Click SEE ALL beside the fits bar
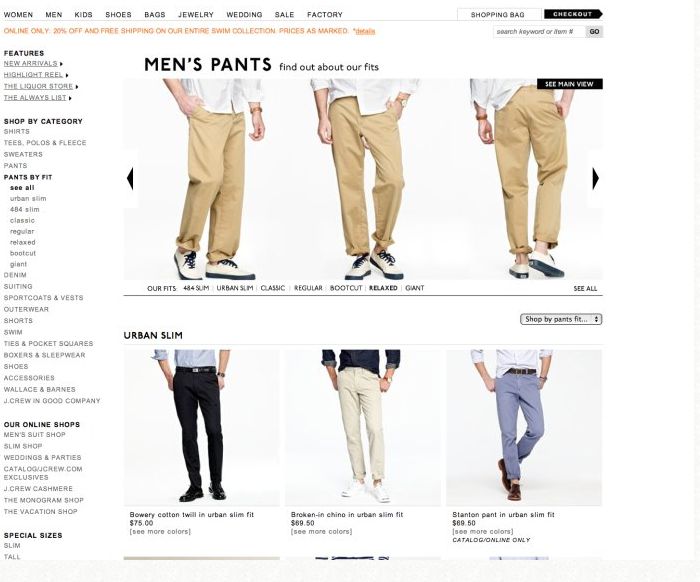 (x=585, y=289)
